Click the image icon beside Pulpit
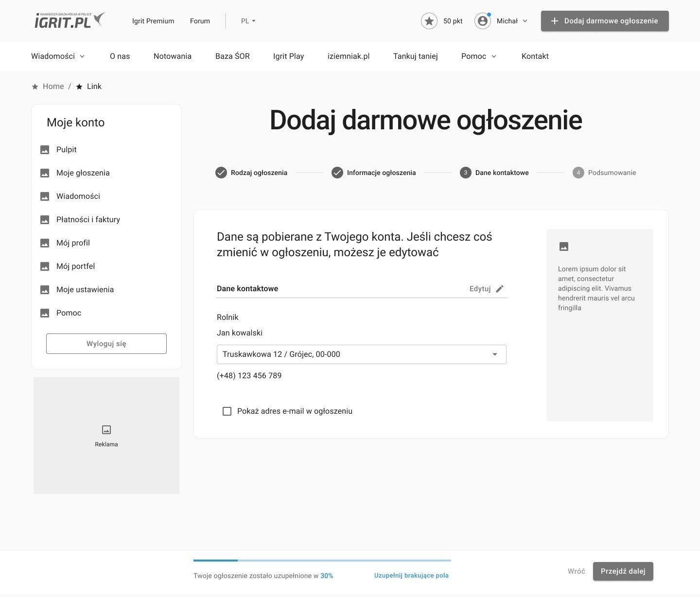 coord(45,150)
